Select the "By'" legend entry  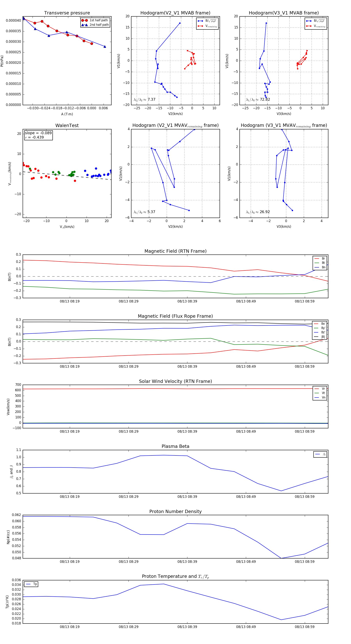pos(320,328)
